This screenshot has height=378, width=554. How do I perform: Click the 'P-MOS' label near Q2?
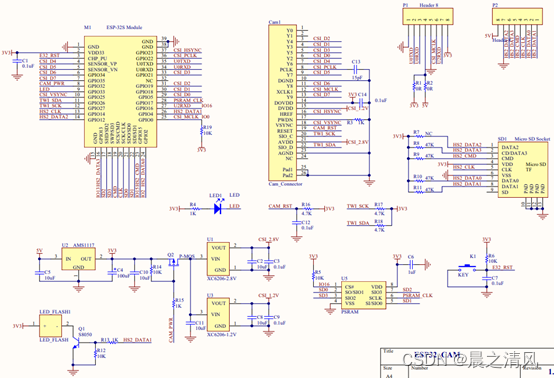187,256
